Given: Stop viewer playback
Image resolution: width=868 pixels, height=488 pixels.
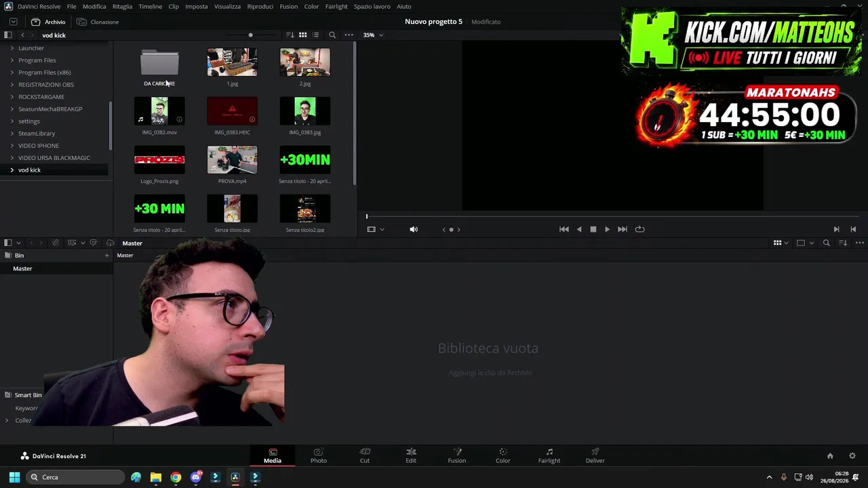Looking at the screenshot, I should point(593,229).
